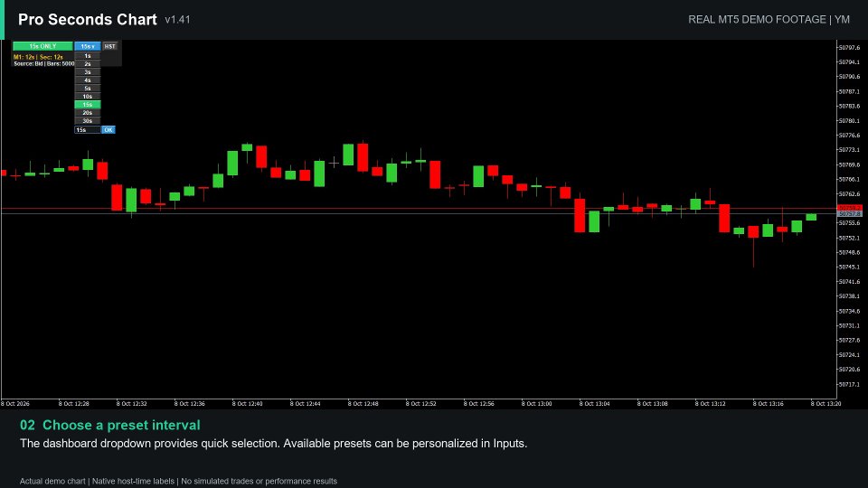Click the REAL MT5 DEMO FOOTAGE | YM text
Screen dimensions: 868x488
coord(769,20)
